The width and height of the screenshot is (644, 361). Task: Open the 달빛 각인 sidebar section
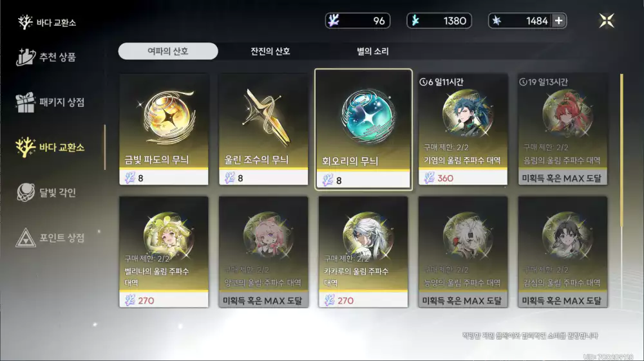(46, 192)
